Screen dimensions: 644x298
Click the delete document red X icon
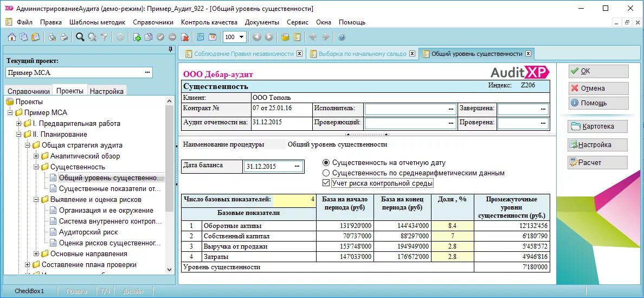tap(185, 37)
